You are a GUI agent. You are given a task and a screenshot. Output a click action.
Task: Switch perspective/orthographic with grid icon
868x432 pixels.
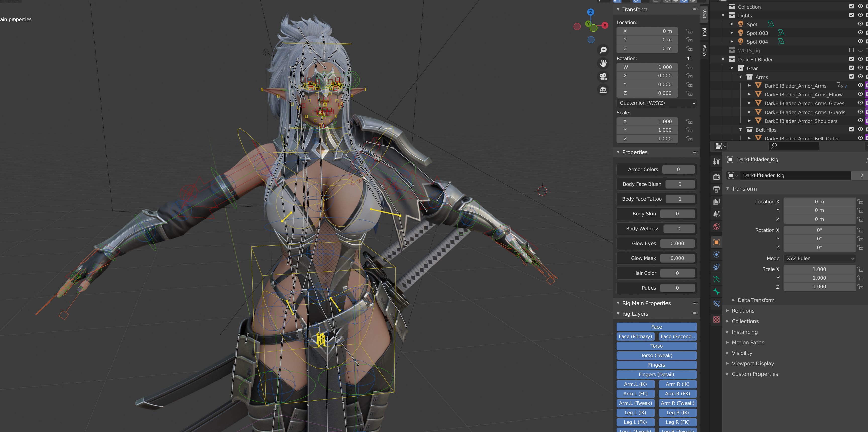[x=603, y=90]
